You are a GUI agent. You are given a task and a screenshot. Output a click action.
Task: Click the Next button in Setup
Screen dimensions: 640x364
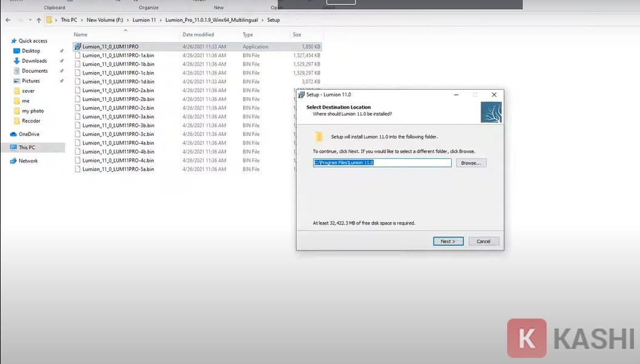tap(448, 241)
